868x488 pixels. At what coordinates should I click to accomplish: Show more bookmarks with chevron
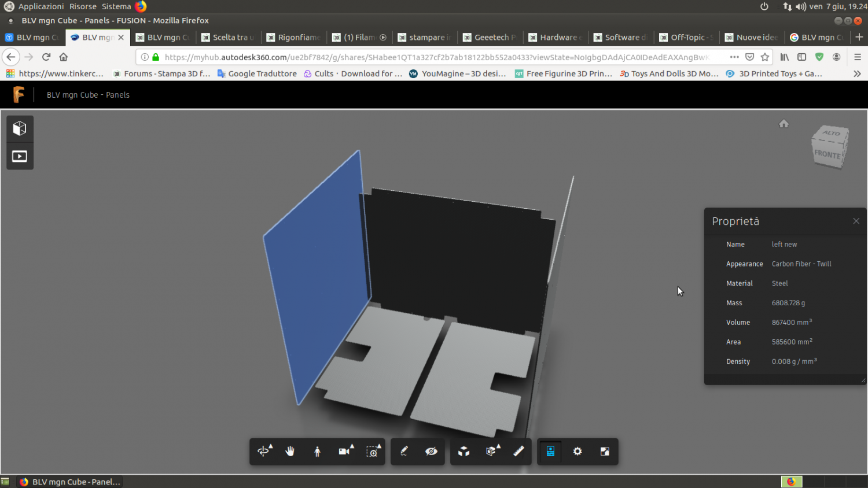tap(857, 74)
